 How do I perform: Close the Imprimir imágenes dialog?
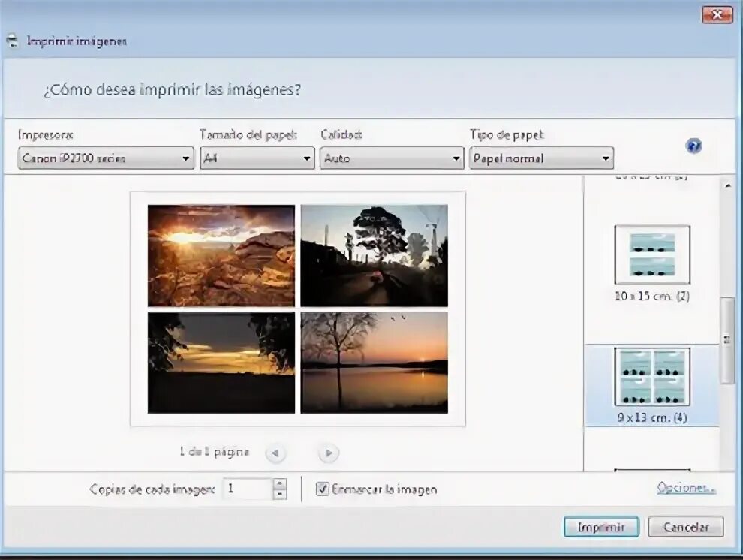click(717, 15)
